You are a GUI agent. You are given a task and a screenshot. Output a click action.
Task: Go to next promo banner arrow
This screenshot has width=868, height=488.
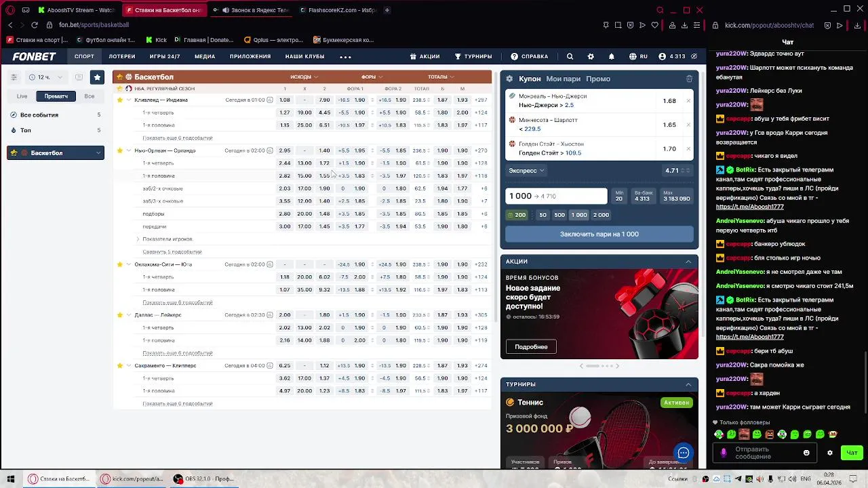(617, 366)
